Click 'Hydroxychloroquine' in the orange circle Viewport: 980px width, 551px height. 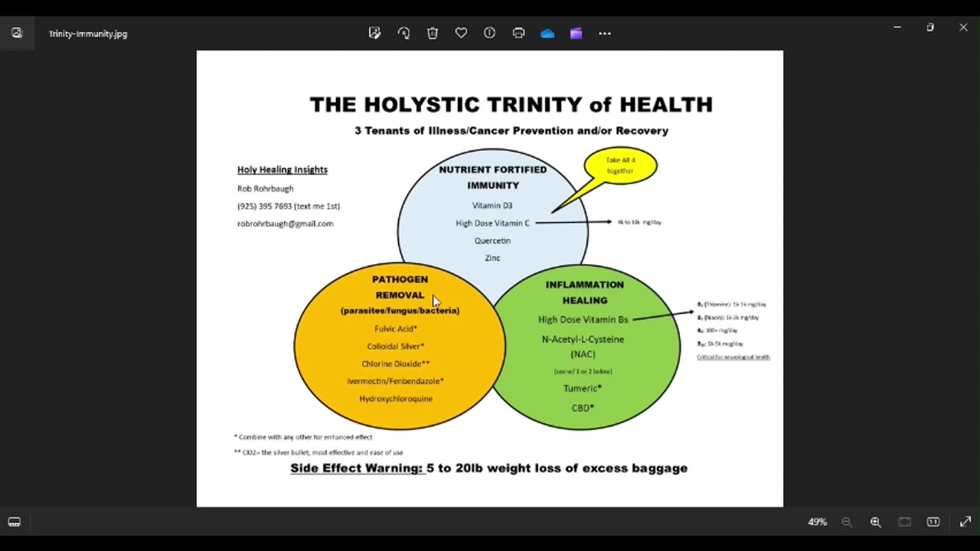click(396, 399)
